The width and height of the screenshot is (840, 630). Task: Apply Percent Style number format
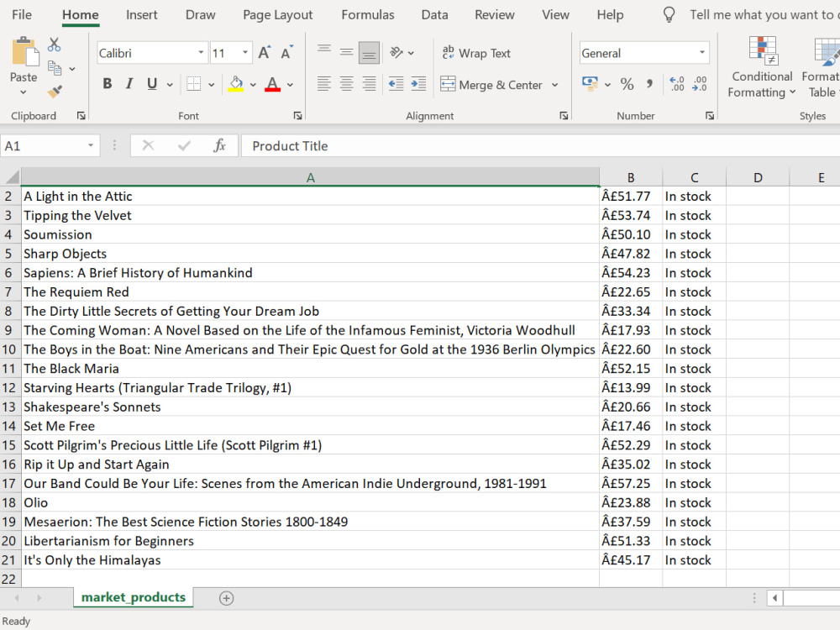pos(627,84)
